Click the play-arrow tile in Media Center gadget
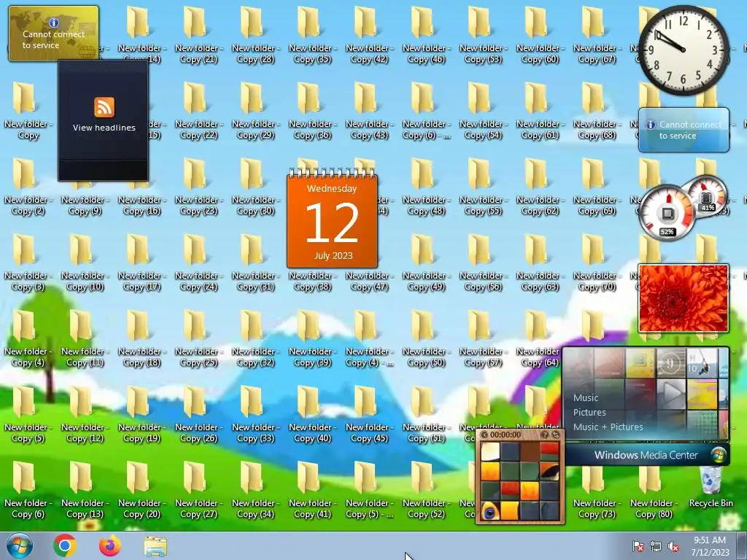747x560 pixels. [671, 393]
